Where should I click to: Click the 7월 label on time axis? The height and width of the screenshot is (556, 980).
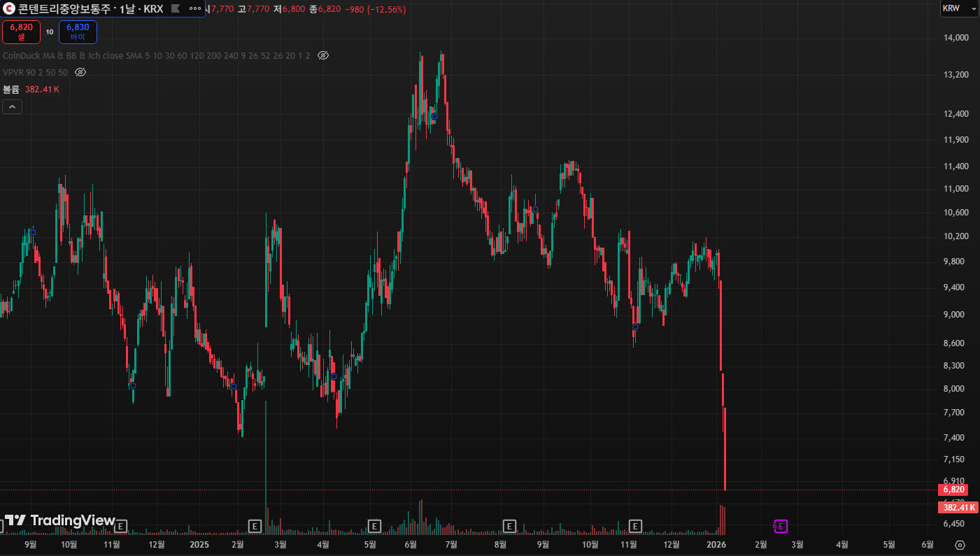point(451,545)
